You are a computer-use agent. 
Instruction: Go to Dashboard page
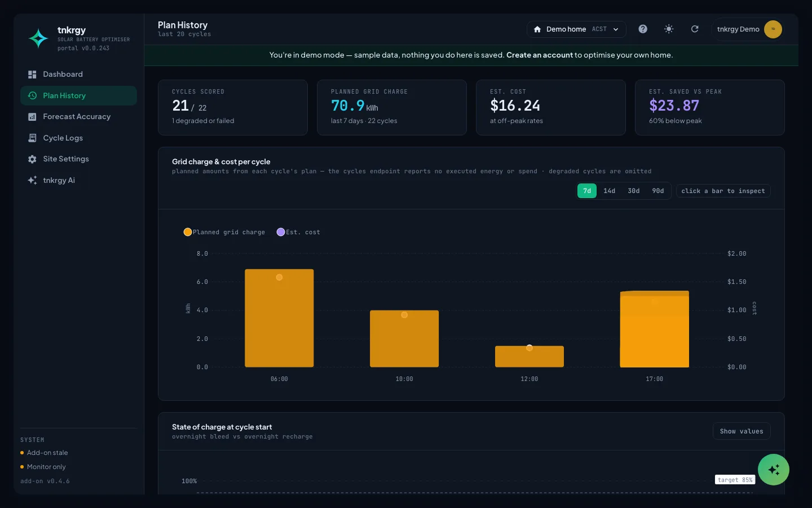coord(78,75)
